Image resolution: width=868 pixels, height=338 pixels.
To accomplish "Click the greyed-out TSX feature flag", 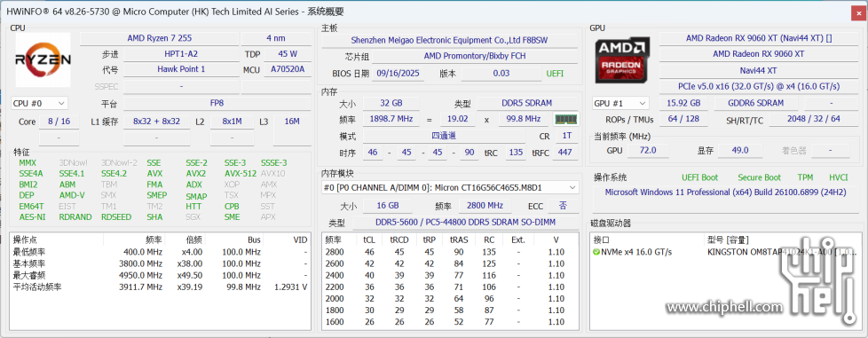I will (231, 195).
